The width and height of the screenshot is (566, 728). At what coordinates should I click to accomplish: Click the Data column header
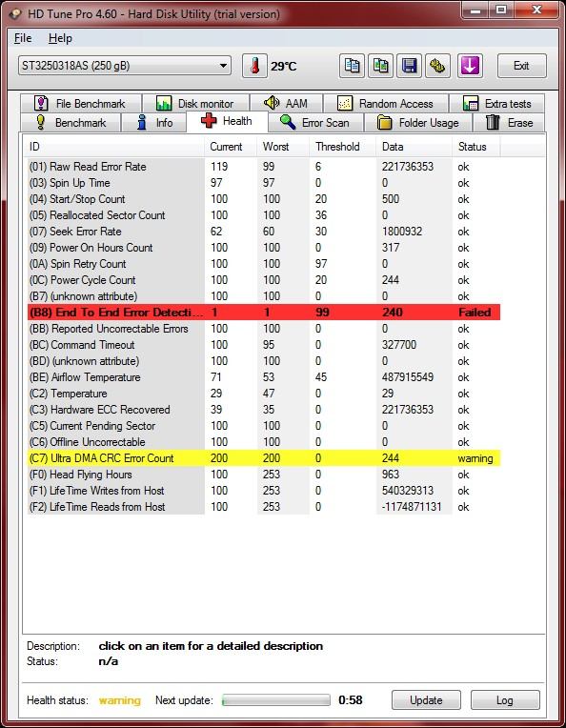tap(414, 147)
